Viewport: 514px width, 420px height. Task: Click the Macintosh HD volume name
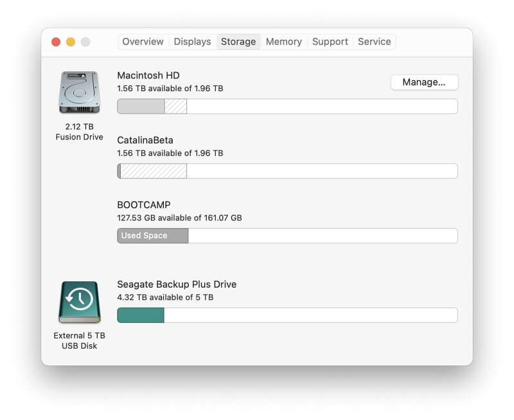pyautogui.click(x=148, y=75)
